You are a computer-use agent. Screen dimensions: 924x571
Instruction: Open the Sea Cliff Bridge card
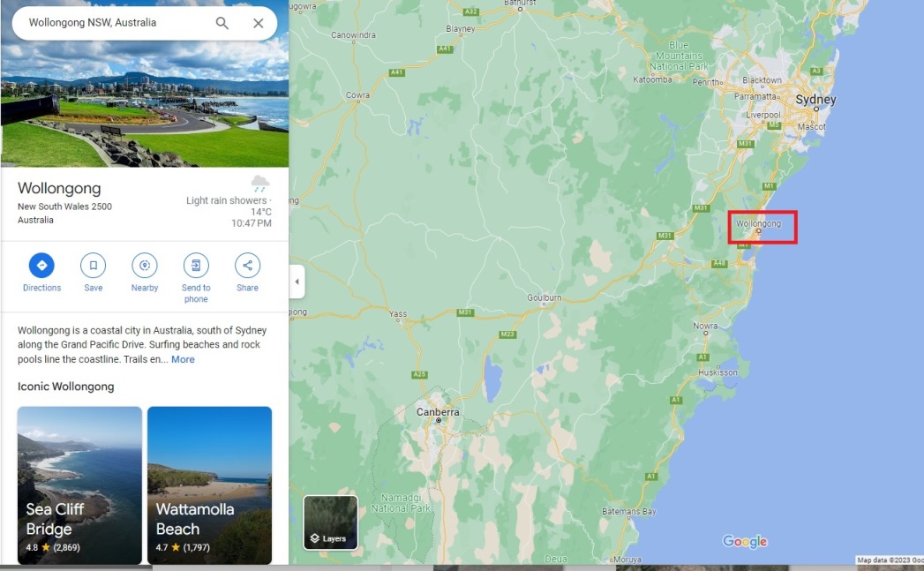point(79,485)
